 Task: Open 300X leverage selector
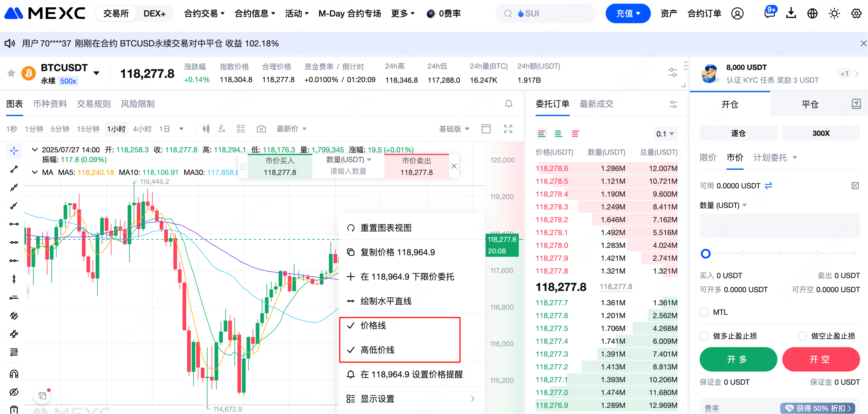[x=820, y=133]
